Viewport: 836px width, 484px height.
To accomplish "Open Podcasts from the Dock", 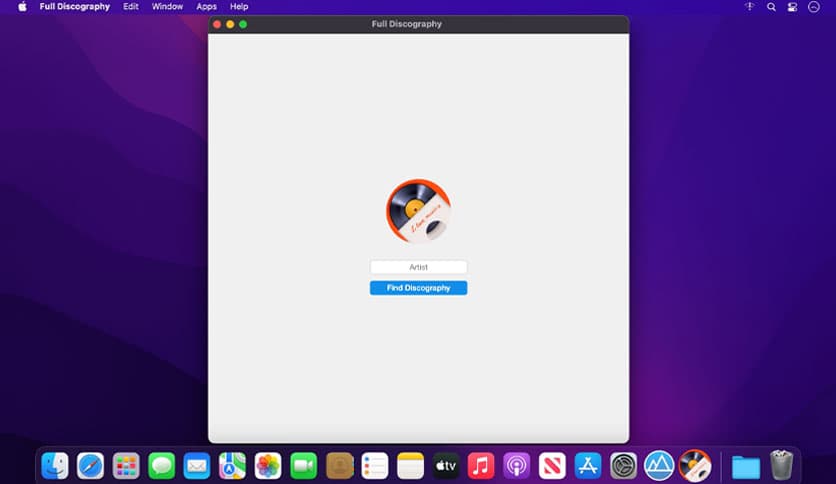I will pyautogui.click(x=516, y=466).
